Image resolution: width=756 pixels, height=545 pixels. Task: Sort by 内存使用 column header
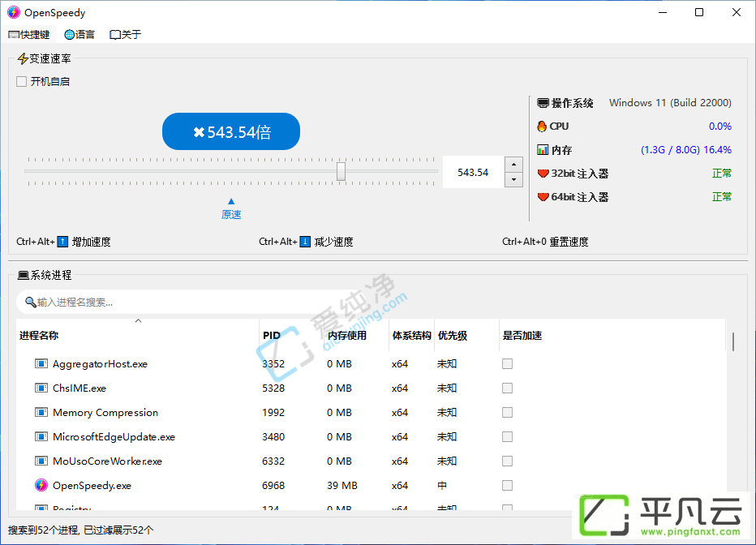pyautogui.click(x=356, y=336)
